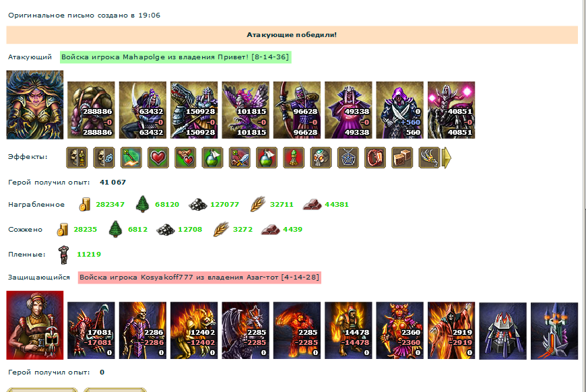This screenshot has width=586, height=392.
Task: Click the defender hero portrait
Action: 35,325
